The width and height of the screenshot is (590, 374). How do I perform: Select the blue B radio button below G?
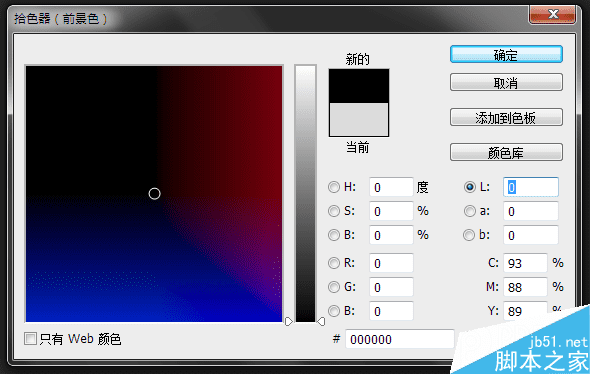(334, 311)
